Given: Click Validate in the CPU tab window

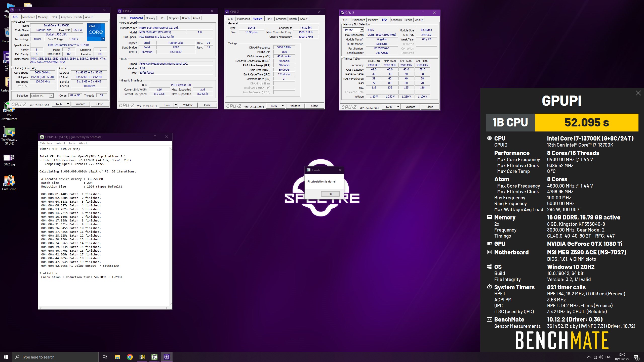Looking at the screenshot, I should pyautogui.click(x=80, y=104).
